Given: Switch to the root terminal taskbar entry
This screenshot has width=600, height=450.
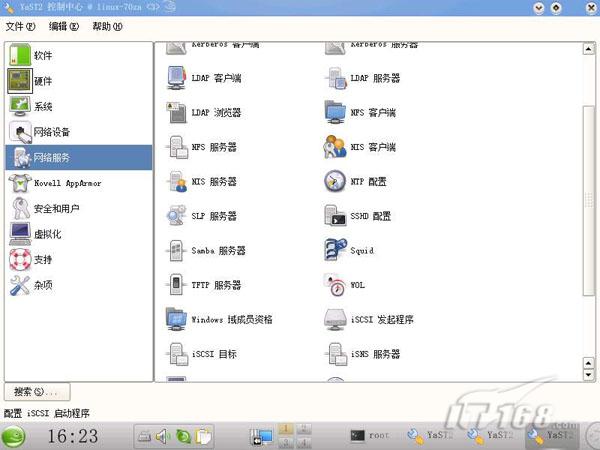Looking at the screenshot, I should (370, 435).
